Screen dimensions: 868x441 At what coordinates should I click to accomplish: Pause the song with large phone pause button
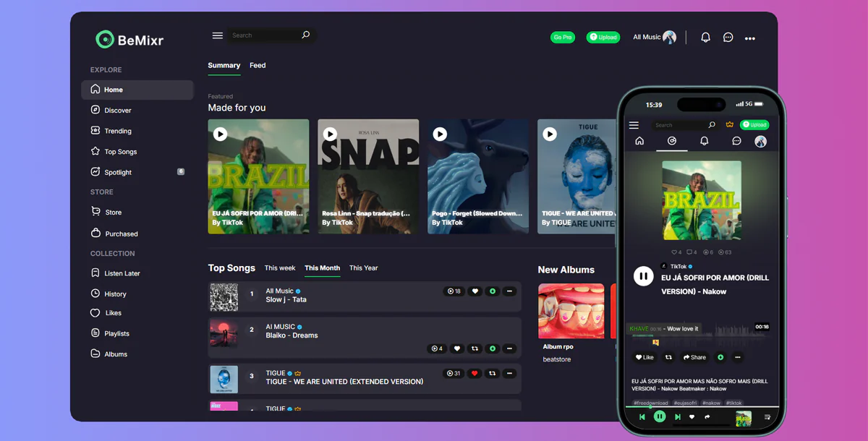(x=642, y=276)
